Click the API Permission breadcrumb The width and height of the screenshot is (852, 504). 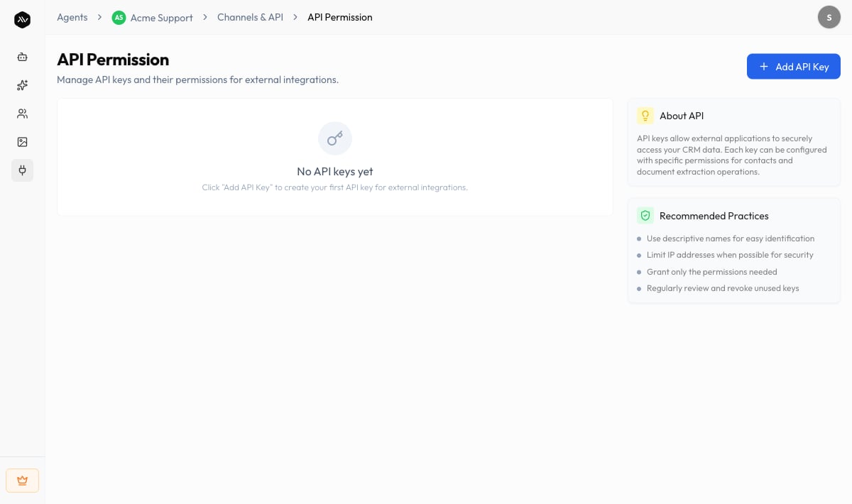pos(340,17)
